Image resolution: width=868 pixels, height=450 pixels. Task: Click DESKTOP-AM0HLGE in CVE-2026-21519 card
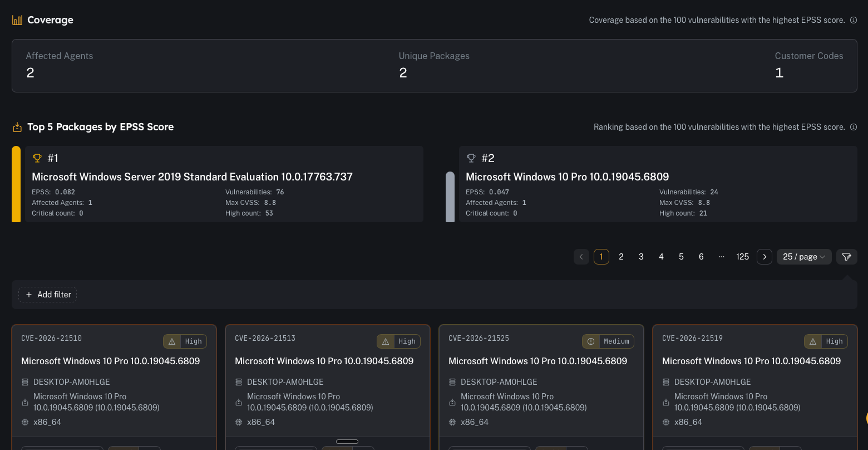[713, 382]
